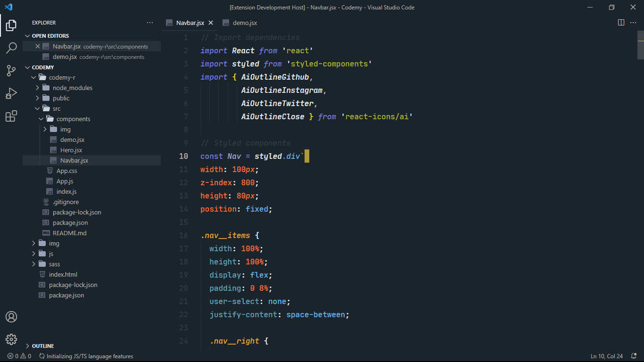This screenshot has height=362, width=644.
Task: Open root-level package.json file
Action: [x=91, y=295]
